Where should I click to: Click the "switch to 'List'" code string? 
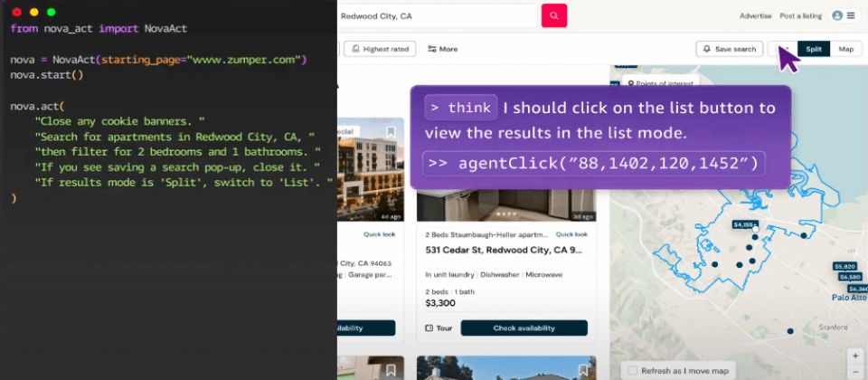184,182
